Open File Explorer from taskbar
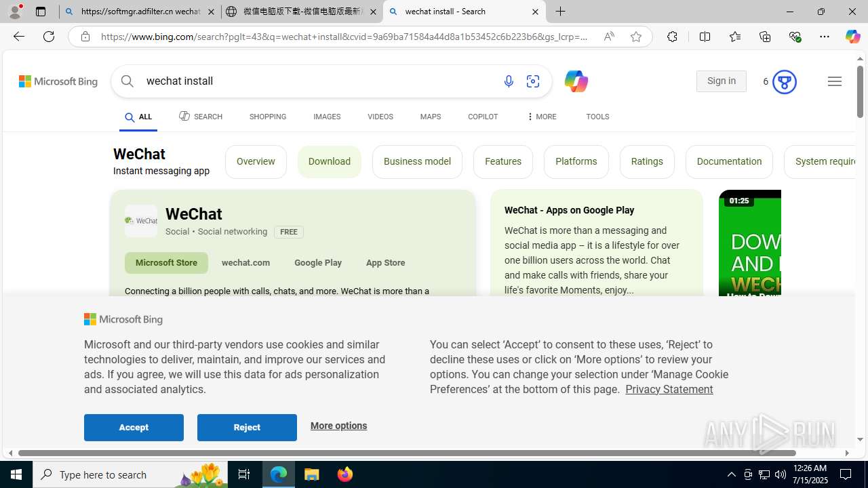Image resolution: width=868 pixels, height=488 pixels. pyautogui.click(x=312, y=474)
